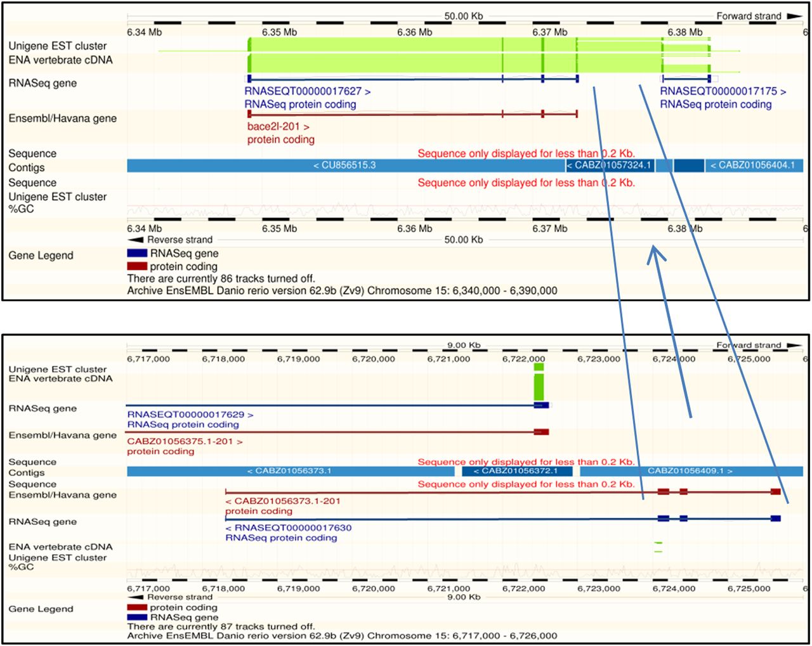Screen dimensions: 812x646
Task: Click the Forward strand arrow in top panel
Action: click(794, 16)
